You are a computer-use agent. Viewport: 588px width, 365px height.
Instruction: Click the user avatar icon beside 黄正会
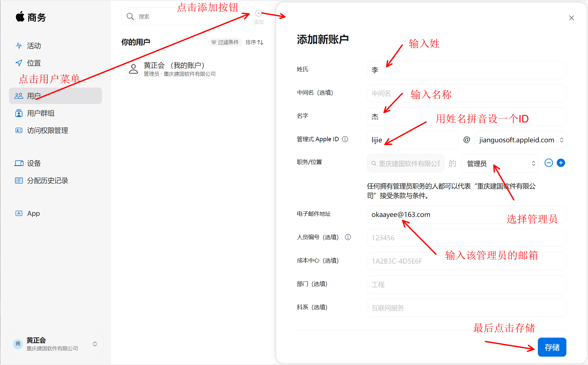pos(133,69)
